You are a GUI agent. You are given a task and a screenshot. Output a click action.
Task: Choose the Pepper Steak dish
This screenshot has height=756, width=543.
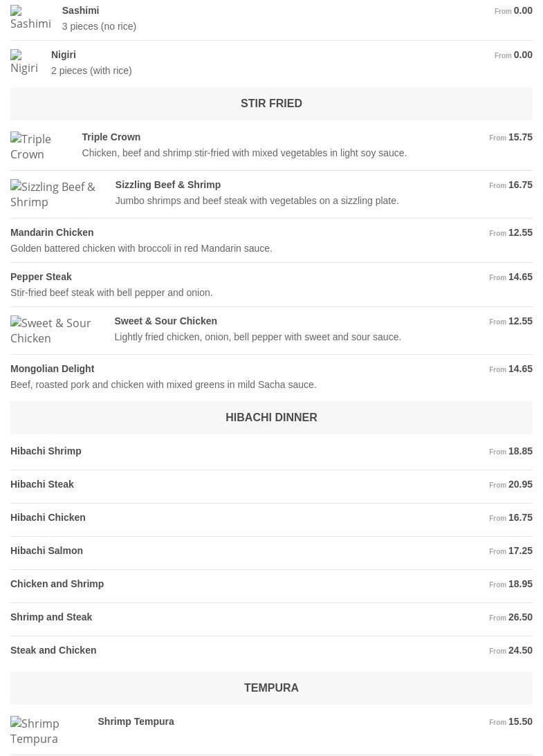41,277
